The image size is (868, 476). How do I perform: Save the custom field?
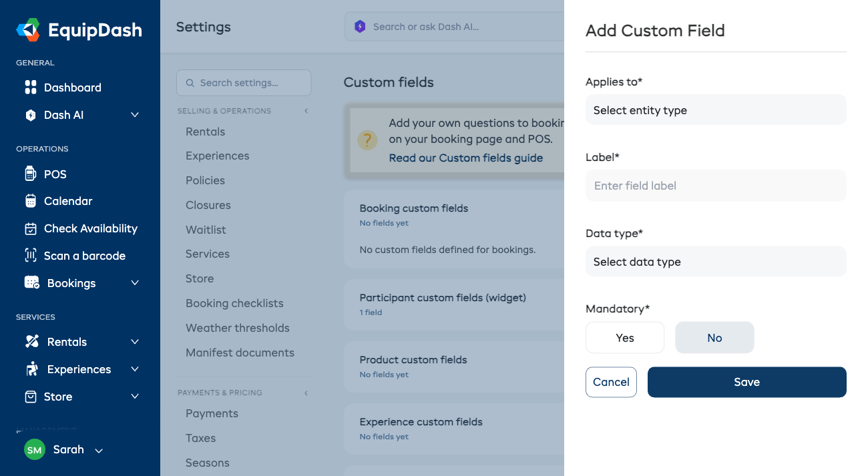(x=747, y=382)
